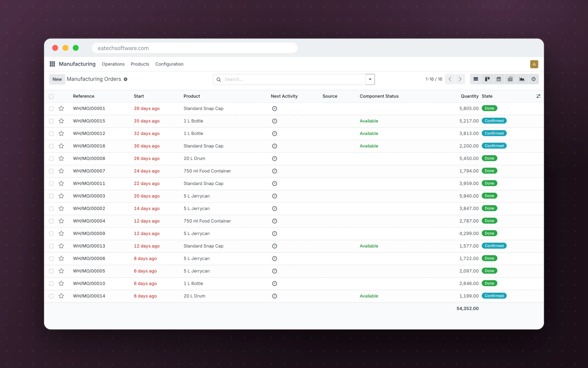Screen dimensions: 588x368
Task: Star order WH/MO/00014
Action: pos(61,296)
